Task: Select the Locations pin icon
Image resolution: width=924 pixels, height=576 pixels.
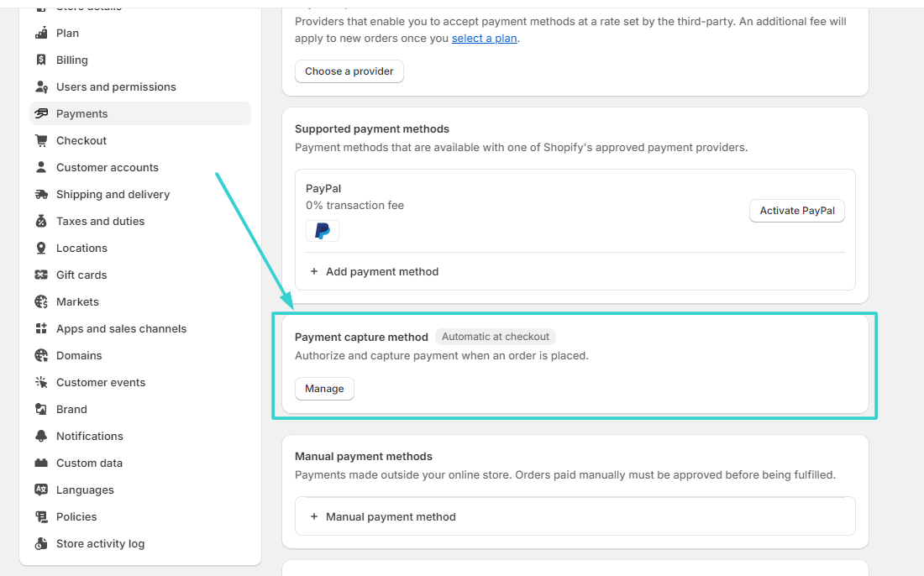Action: [41, 248]
